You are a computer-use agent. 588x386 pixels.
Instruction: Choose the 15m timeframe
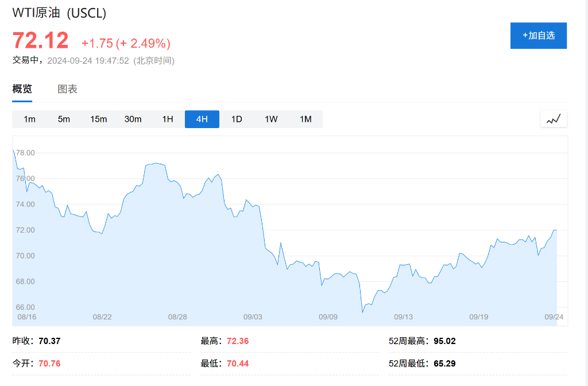click(98, 119)
